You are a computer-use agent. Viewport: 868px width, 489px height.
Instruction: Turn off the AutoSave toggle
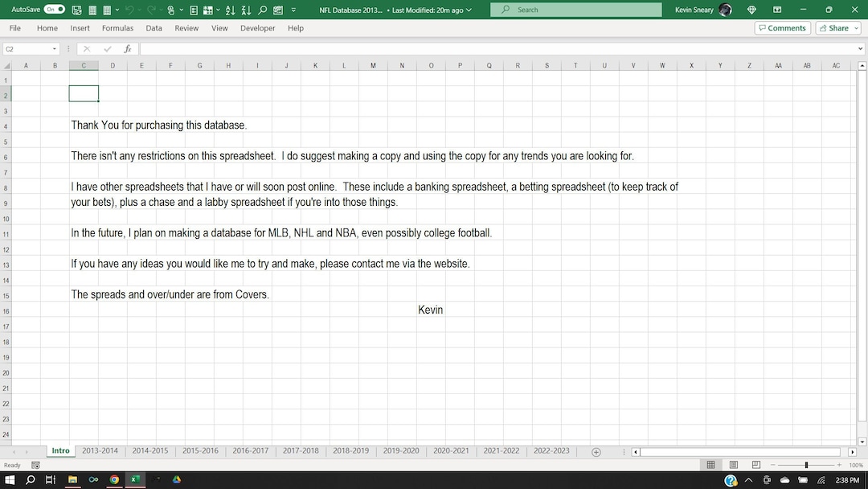coord(54,10)
